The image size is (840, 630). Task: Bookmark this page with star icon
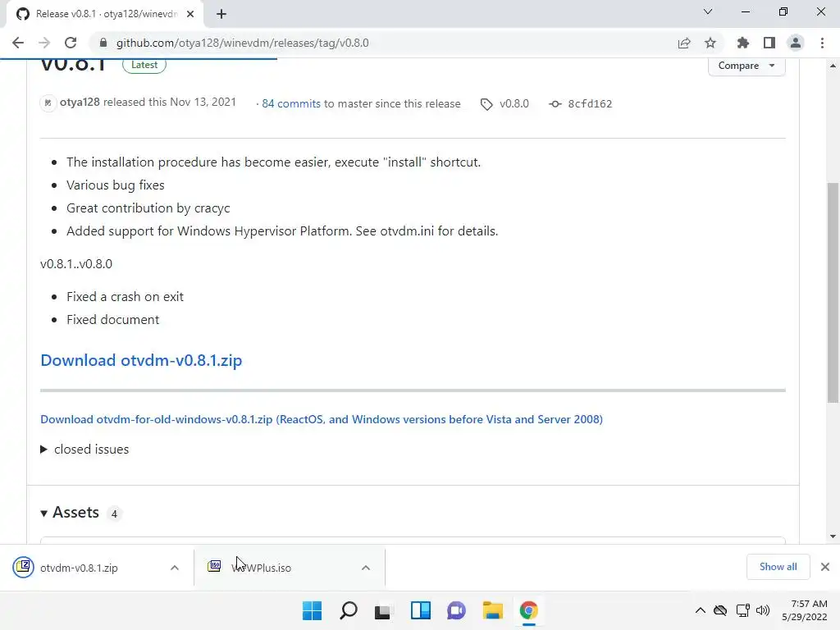710,43
